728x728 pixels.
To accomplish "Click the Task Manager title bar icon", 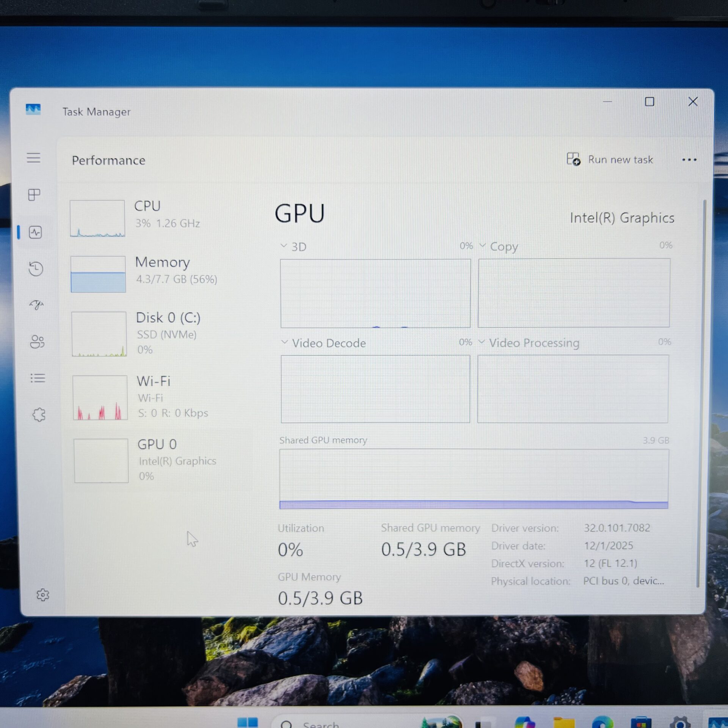I will click(x=33, y=110).
